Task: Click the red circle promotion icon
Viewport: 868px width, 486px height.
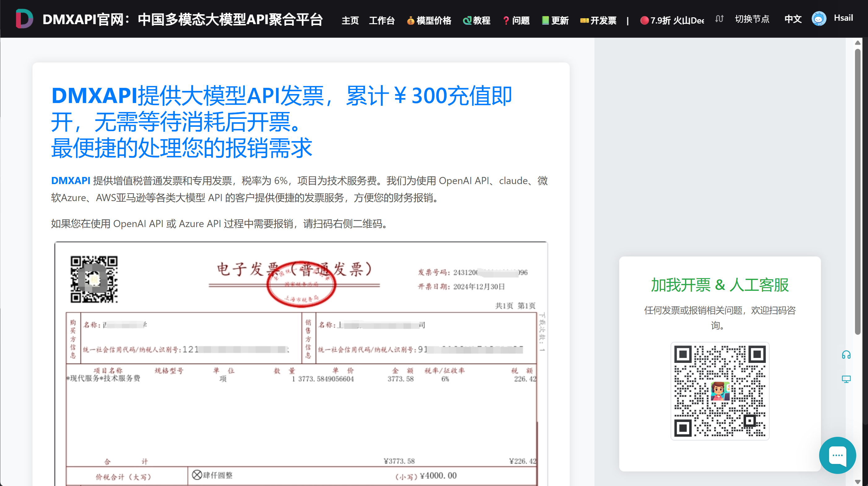Action: coord(644,20)
